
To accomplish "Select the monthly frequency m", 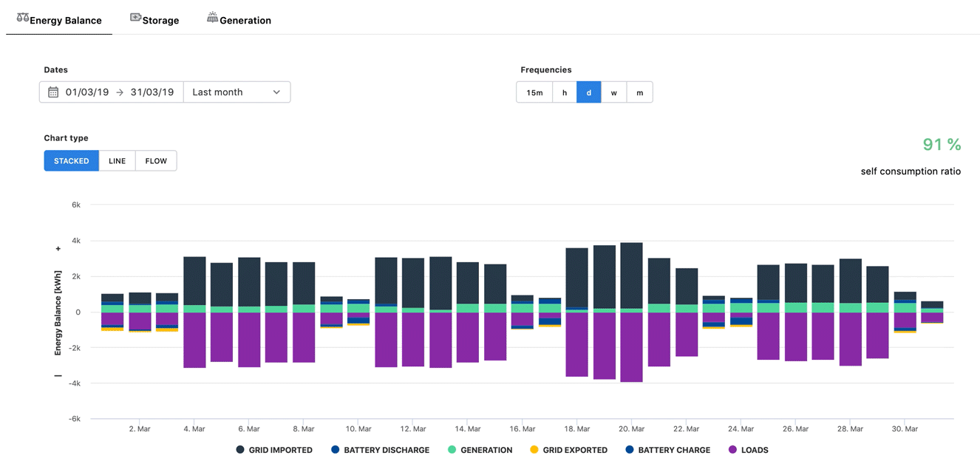I will click(640, 92).
